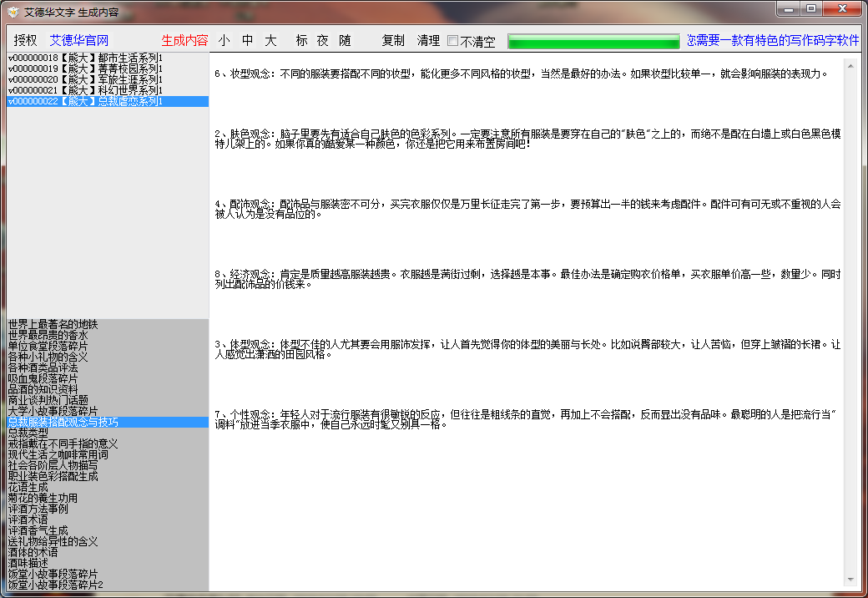Select v000000019 菁菁校园系列1 entry

point(108,68)
